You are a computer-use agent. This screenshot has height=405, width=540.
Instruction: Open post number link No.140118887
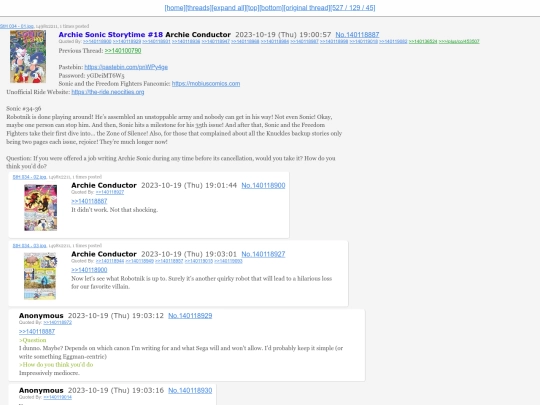(x=357, y=35)
